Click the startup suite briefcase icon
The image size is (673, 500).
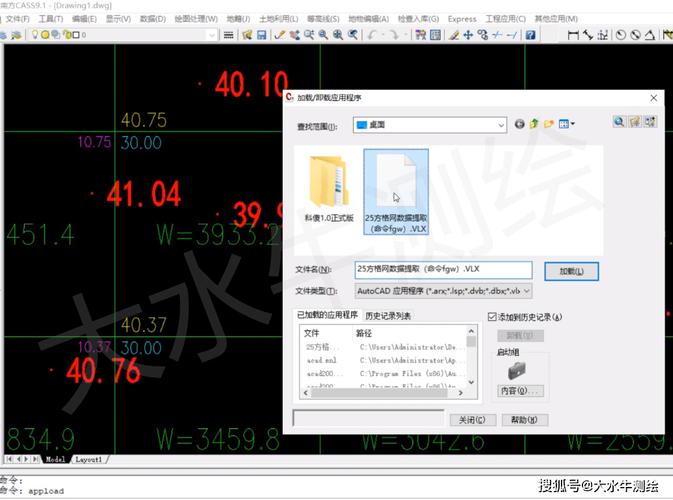click(518, 371)
